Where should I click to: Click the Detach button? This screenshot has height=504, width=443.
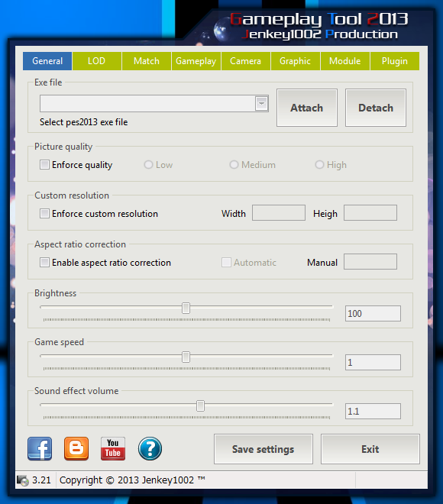[376, 108]
